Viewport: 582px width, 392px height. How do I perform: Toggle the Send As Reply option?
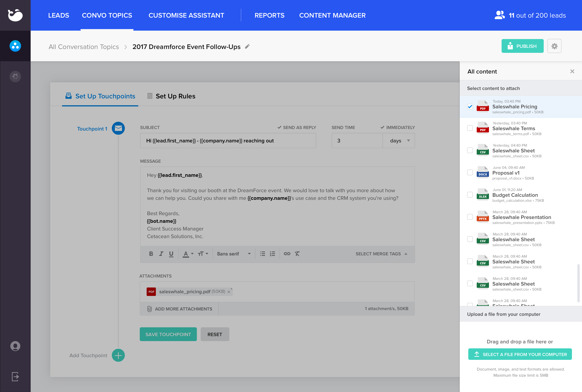coord(297,127)
